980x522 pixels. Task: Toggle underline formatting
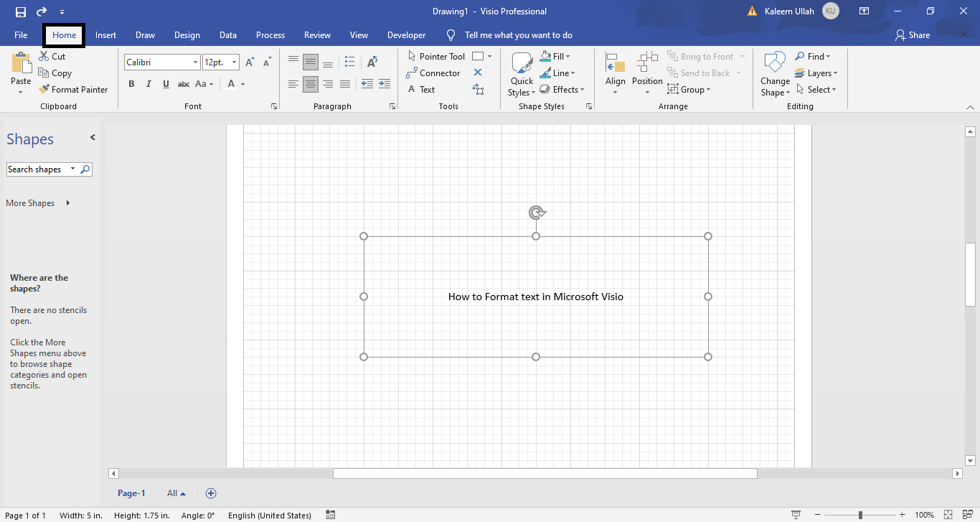coord(166,84)
